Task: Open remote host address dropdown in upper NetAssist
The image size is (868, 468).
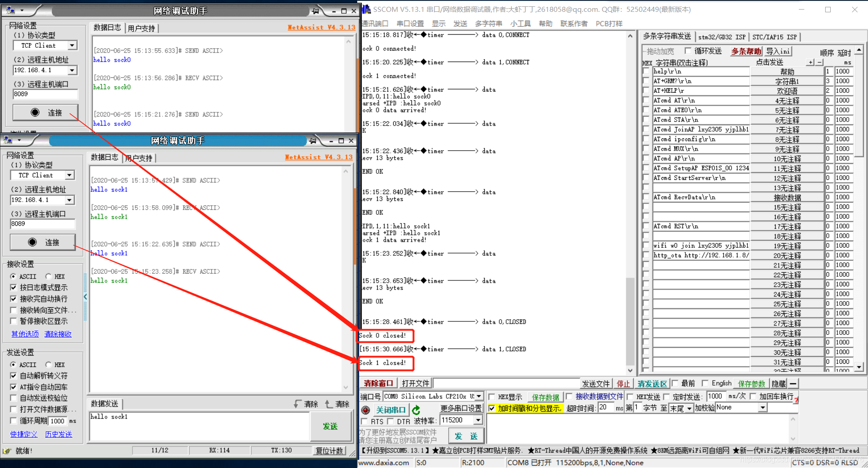Action: pos(72,70)
